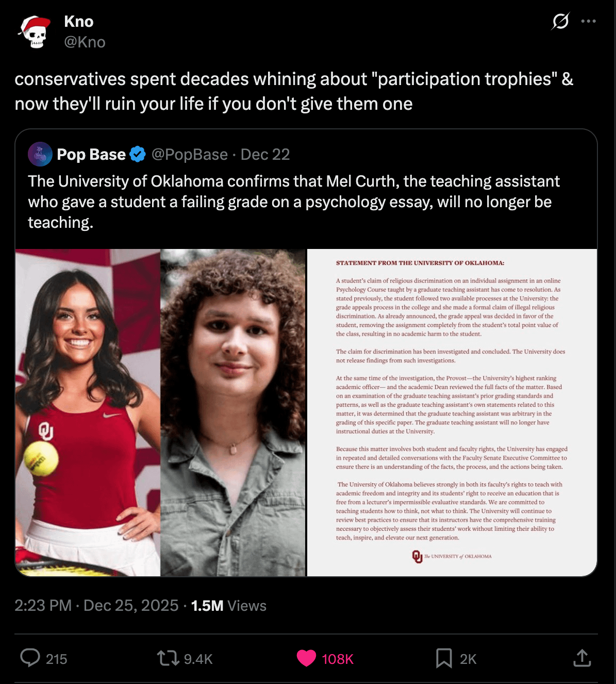Viewport: 616px width, 684px height.
Task: Bookmark the post with bookmark icon
Action: pyautogui.click(x=444, y=658)
